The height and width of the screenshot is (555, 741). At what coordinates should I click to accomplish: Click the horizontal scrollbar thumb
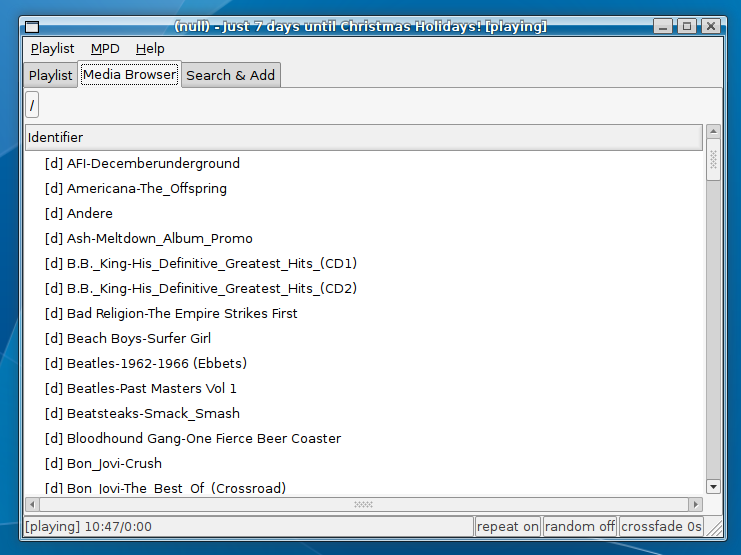click(364, 505)
